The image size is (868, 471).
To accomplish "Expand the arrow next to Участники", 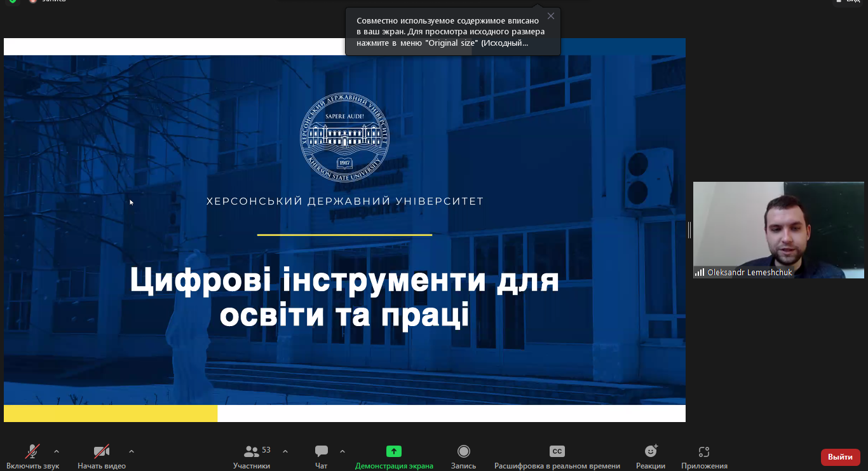I will 285,451.
